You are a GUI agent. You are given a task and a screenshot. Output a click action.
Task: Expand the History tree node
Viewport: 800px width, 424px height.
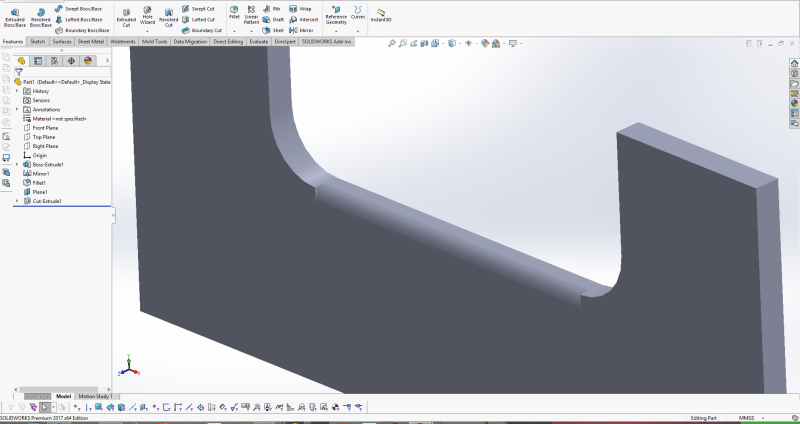tap(17, 91)
